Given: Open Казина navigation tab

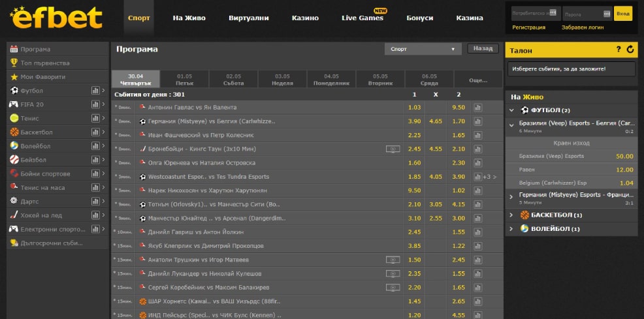Looking at the screenshot, I should (x=470, y=18).
